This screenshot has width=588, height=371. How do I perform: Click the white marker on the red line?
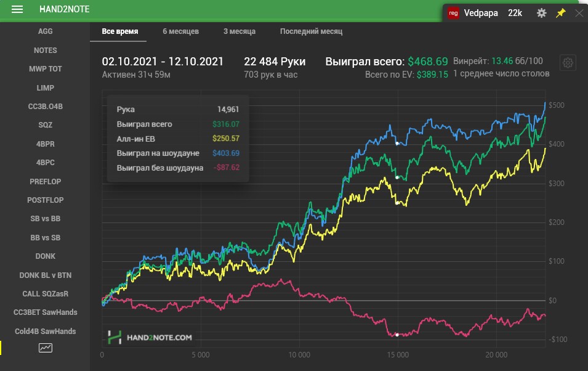tap(397, 335)
